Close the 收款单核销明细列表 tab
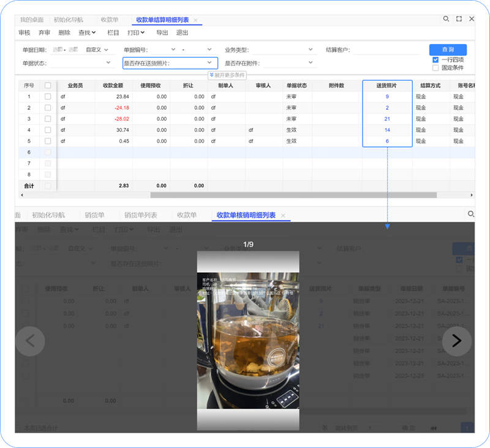Viewport: 490px width, 448px height. click(283, 216)
